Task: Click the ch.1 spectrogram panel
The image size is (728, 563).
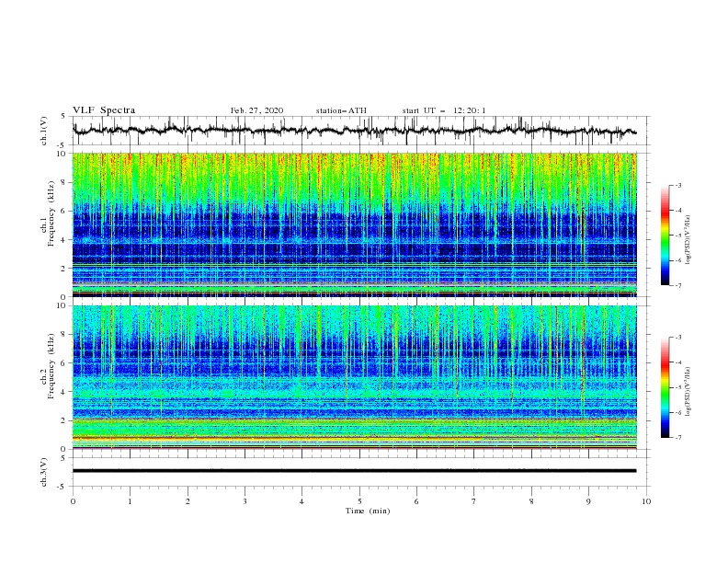Action: point(355,224)
